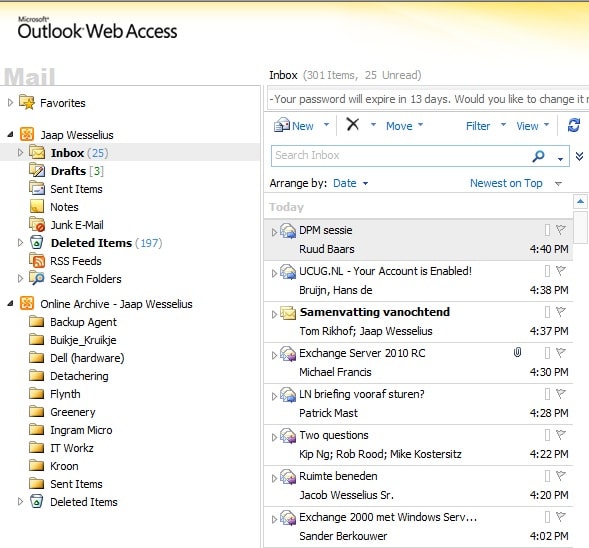Open the Delete dropdown arrow
The height and width of the screenshot is (548, 589).
373,124
